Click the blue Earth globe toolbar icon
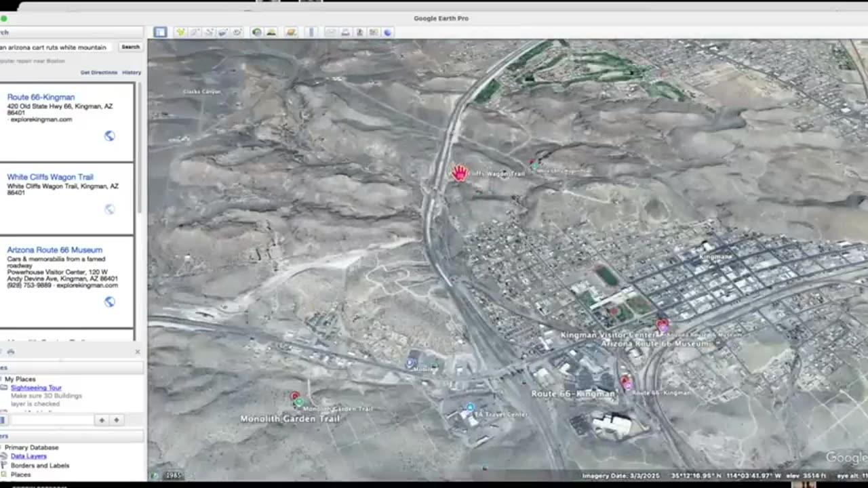This screenshot has height=488, width=868. pos(388,32)
